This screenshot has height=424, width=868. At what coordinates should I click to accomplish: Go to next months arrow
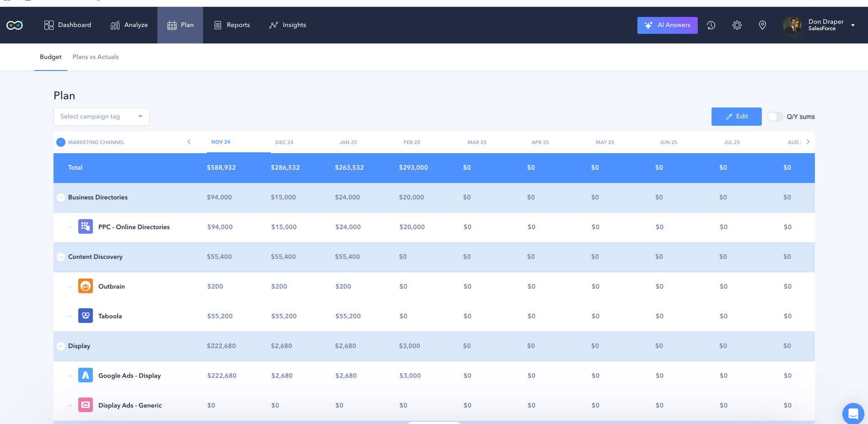[x=808, y=142]
